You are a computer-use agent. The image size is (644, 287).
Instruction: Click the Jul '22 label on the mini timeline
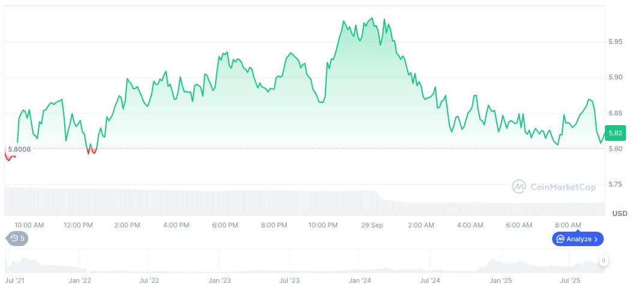tap(149, 280)
